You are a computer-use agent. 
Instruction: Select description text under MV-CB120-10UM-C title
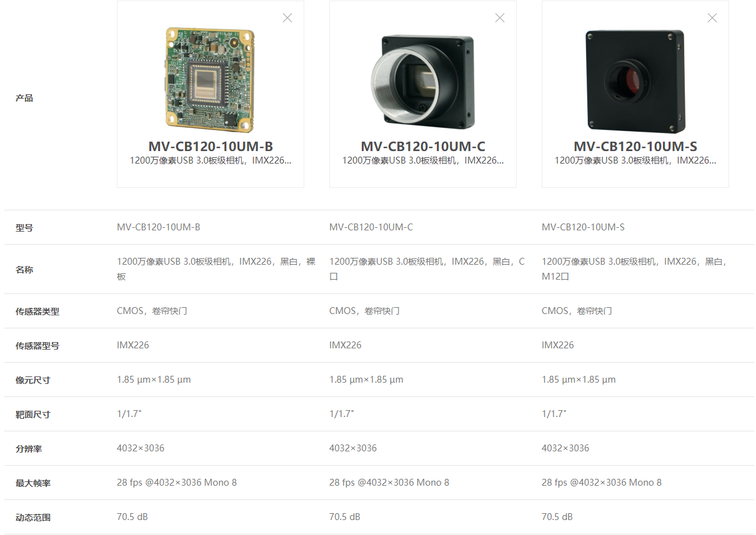pyautogui.click(x=423, y=160)
